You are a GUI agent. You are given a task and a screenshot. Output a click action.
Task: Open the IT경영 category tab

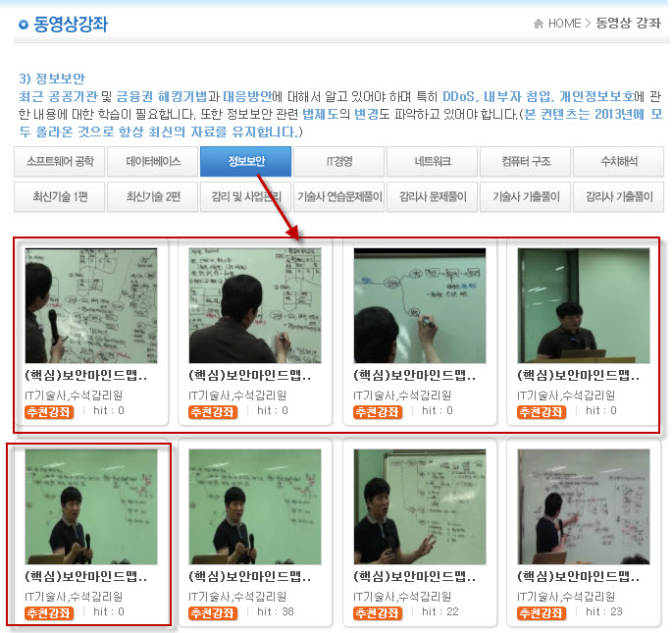tap(339, 162)
